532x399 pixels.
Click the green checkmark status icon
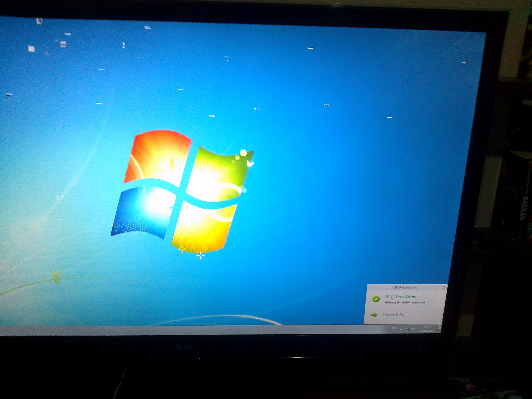376,299
